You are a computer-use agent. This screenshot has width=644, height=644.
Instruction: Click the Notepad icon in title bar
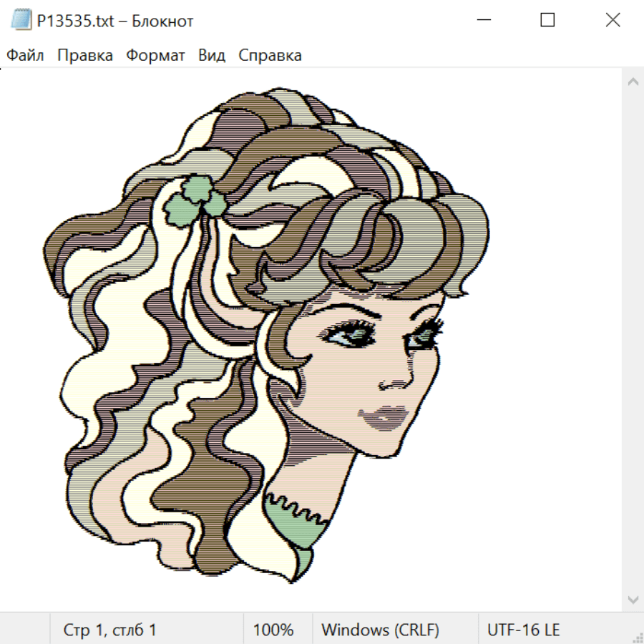[x=21, y=21]
